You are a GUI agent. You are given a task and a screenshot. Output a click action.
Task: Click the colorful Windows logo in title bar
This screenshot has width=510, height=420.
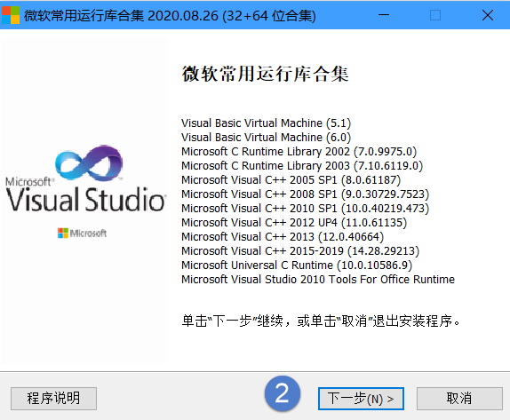(11, 15)
